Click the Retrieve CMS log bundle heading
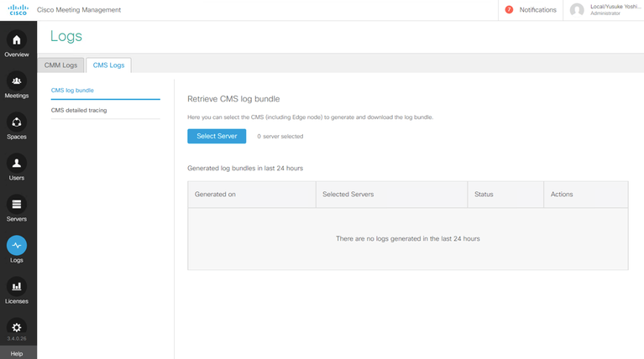644x359 pixels. click(233, 99)
